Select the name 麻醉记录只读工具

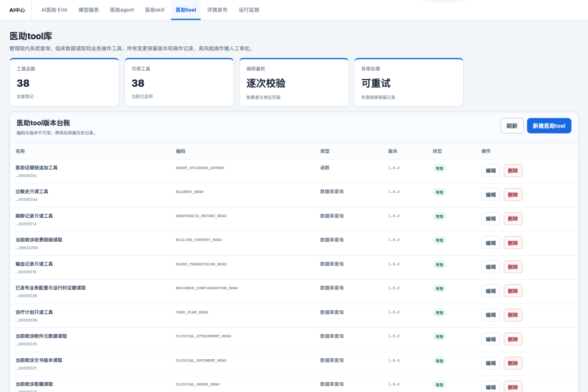(34, 216)
